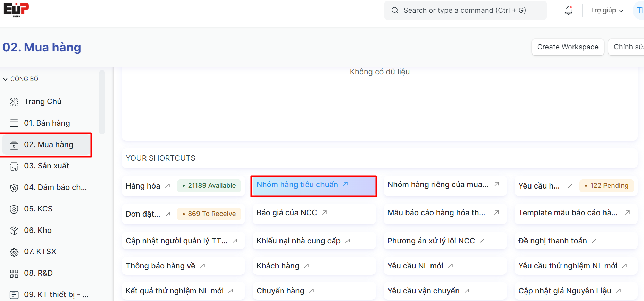This screenshot has height=301, width=644.
Task: Focus the search or command input
Action: click(465, 10)
